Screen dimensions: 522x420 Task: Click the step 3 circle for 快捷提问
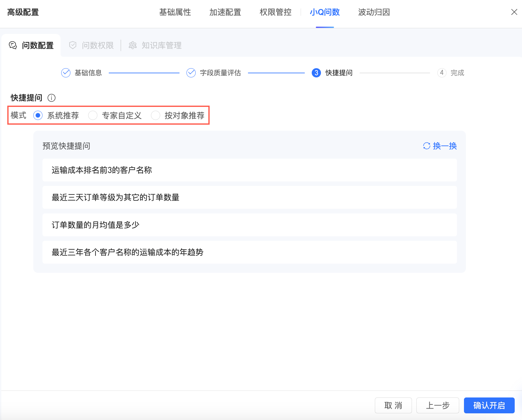click(x=316, y=73)
